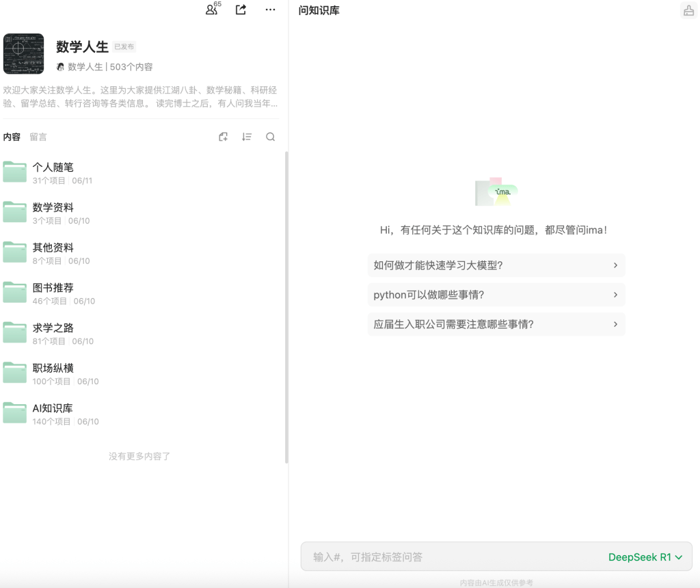Expand suggestion python可以做哪些事情?
700x588 pixels.
tap(496, 295)
